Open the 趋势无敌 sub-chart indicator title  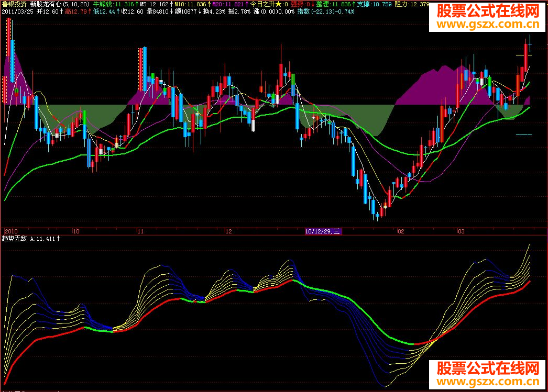[15, 239]
